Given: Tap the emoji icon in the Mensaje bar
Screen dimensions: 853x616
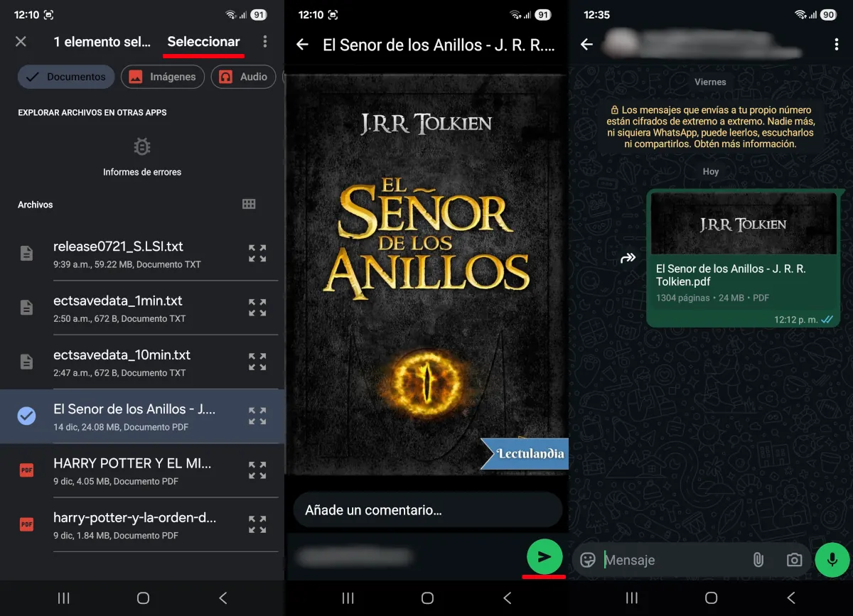Looking at the screenshot, I should pyautogui.click(x=588, y=560).
